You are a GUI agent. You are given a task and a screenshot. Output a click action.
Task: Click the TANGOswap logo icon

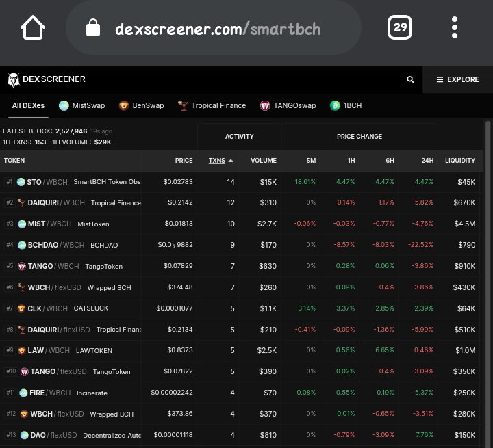[x=265, y=105]
